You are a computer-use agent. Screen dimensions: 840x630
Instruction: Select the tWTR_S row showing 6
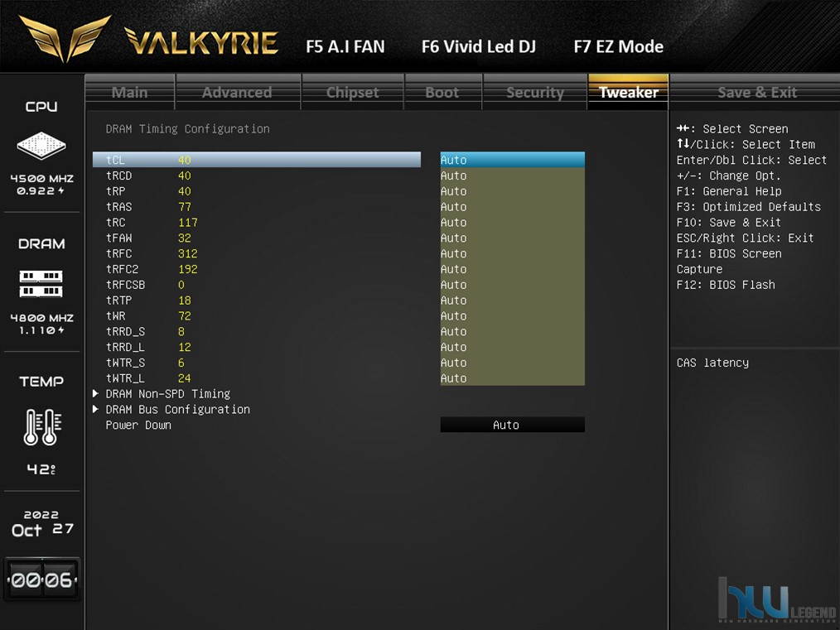[x=257, y=362]
